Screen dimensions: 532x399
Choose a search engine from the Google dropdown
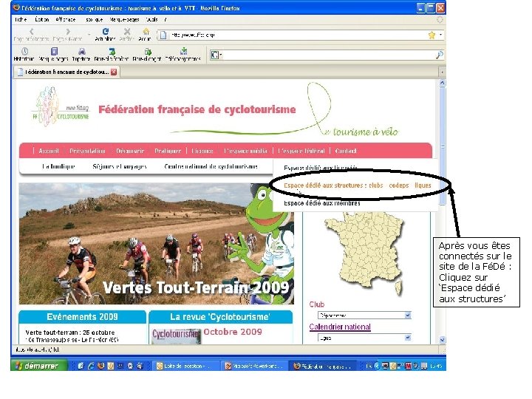tap(216, 55)
